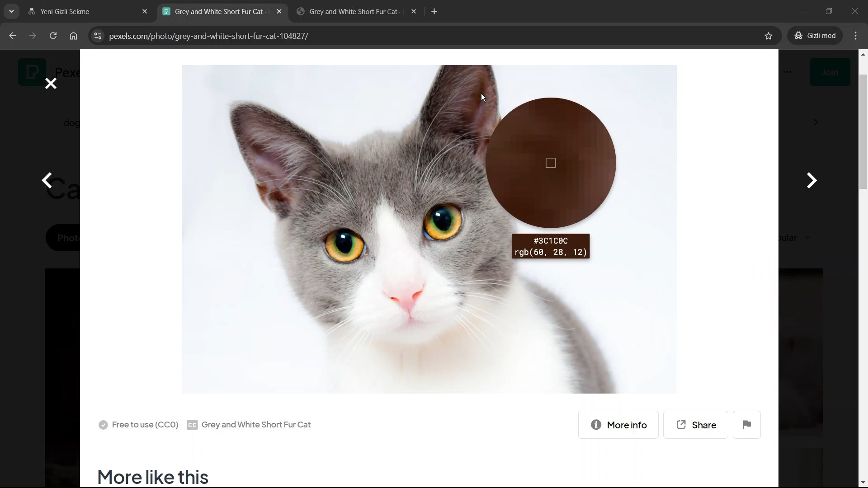View site information icon in the address bar

pos(98,36)
